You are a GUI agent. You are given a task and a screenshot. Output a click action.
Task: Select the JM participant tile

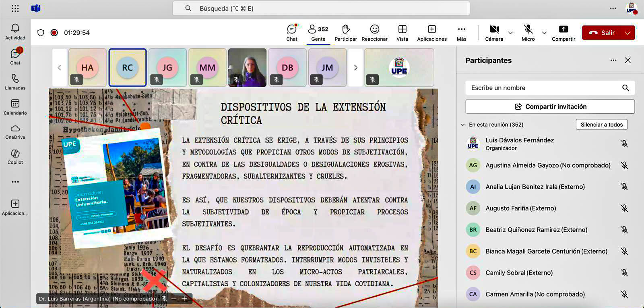[327, 67]
